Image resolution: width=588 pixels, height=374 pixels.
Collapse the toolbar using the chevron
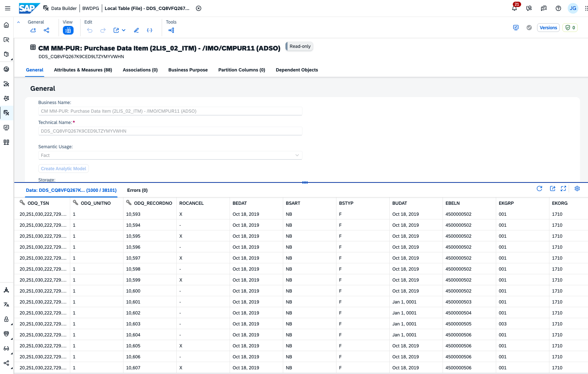19,22
